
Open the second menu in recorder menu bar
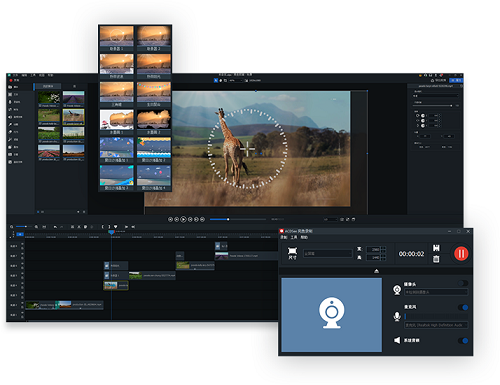(294, 237)
